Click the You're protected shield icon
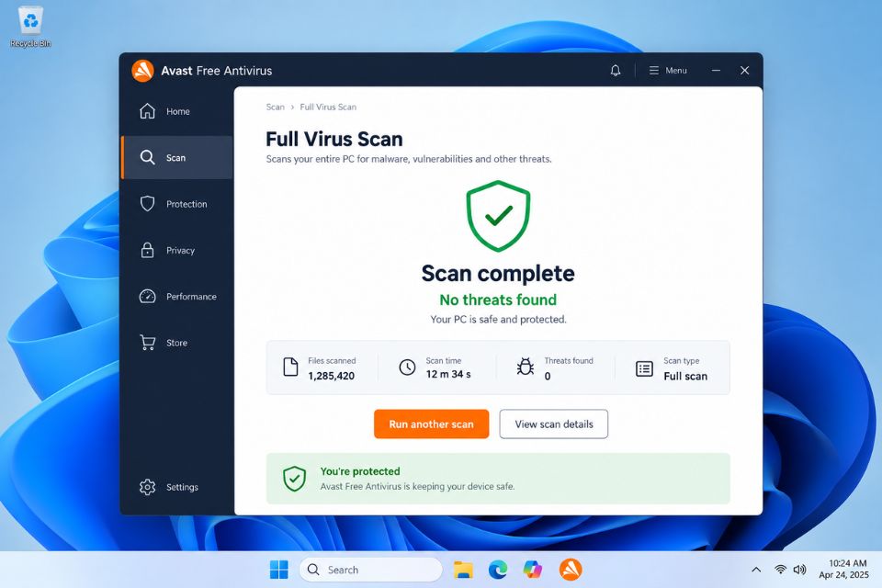This screenshot has width=882, height=588. (294, 479)
